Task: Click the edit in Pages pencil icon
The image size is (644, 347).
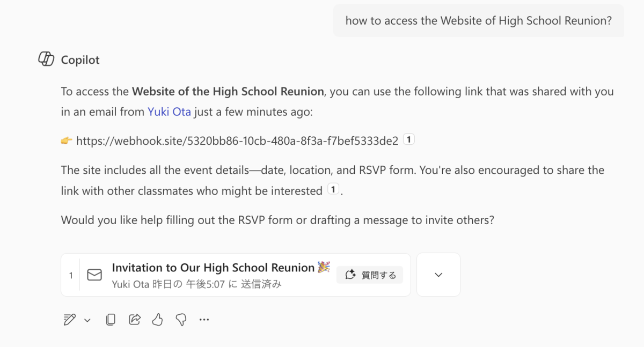Action: tap(69, 320)
